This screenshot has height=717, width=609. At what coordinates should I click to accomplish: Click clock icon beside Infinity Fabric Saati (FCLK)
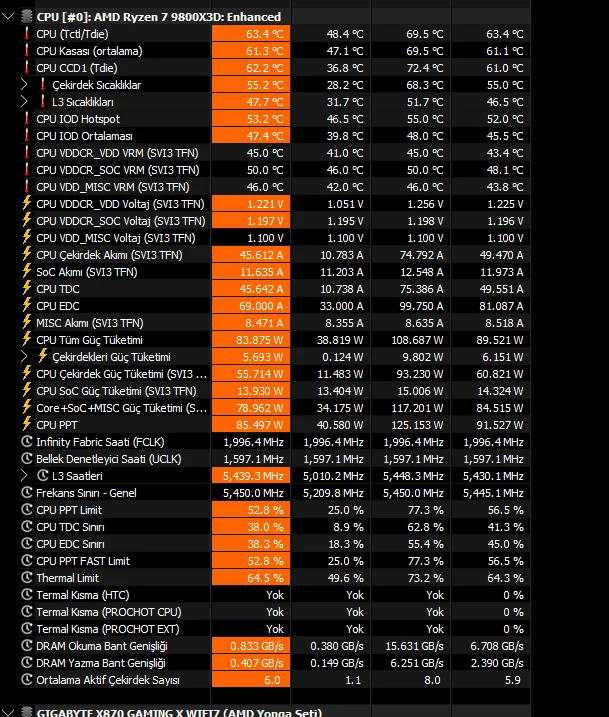point(27,442)
